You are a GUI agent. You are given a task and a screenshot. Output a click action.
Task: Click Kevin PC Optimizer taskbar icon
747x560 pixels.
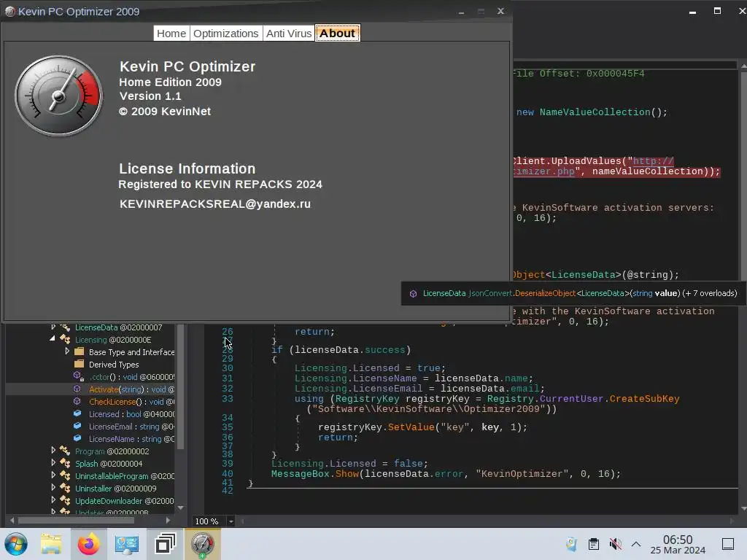[203, 544]
